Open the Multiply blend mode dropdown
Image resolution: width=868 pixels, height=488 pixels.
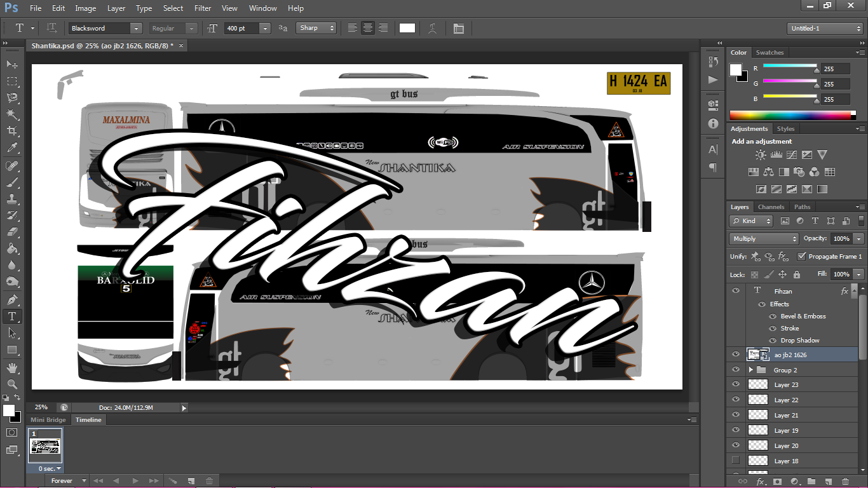[x=764, y=239]
